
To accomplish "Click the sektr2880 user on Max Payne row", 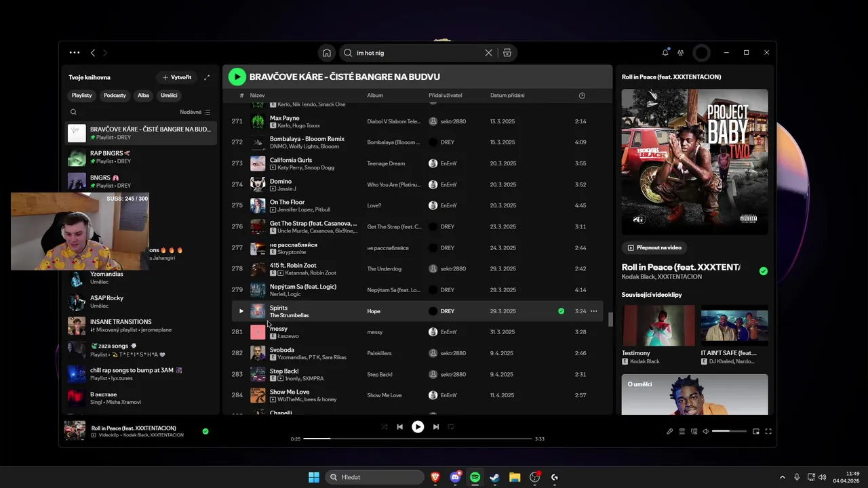I will click(x=453, y=121).
